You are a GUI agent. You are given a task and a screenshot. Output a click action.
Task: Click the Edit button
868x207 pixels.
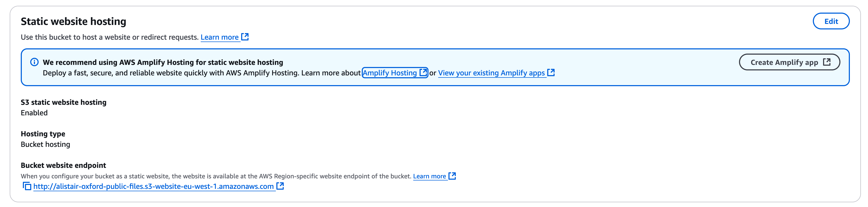coord(831,21)
